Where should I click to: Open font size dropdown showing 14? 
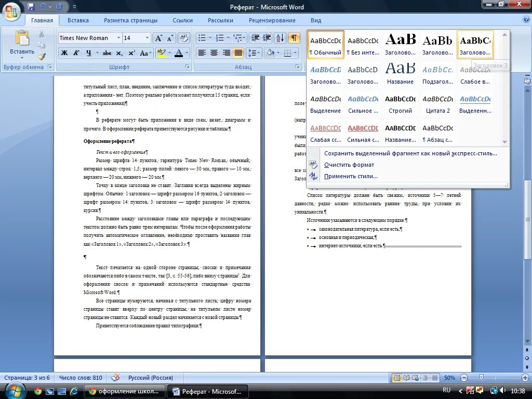coord(147,38)
